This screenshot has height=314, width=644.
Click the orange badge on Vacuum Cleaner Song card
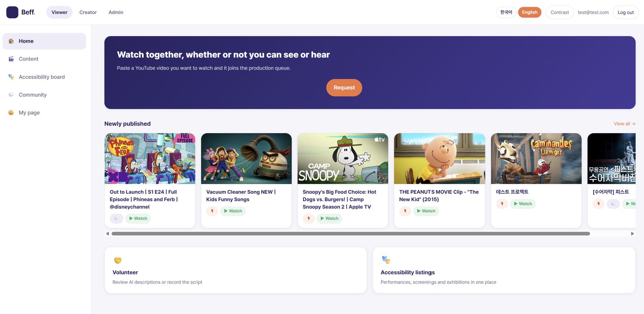tap(212, 211)
